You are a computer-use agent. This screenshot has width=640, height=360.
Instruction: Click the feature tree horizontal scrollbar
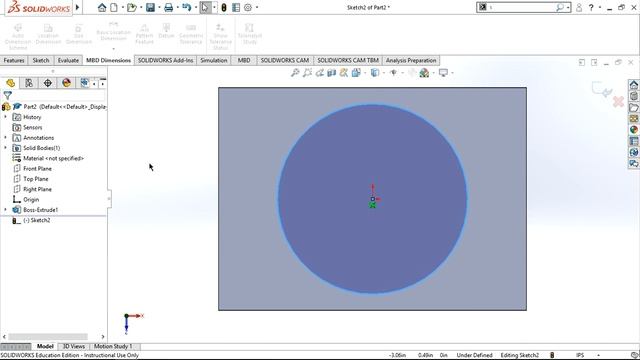click(48, 337)
